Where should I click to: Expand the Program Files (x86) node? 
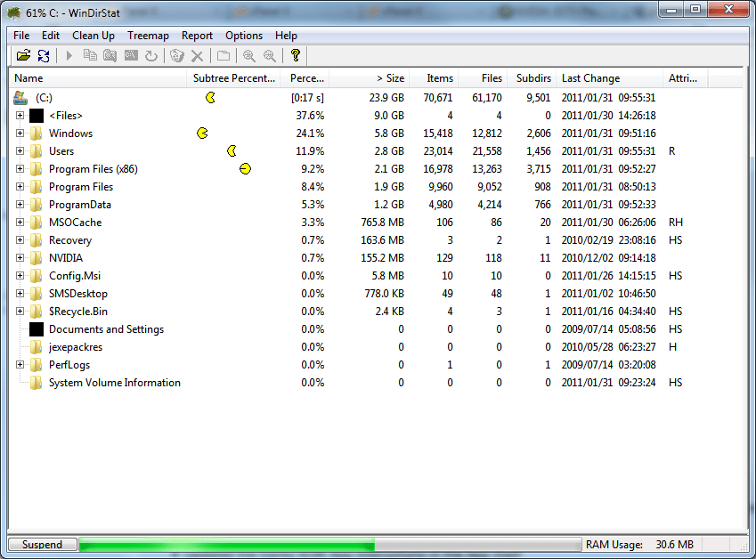tap(20, 168)
